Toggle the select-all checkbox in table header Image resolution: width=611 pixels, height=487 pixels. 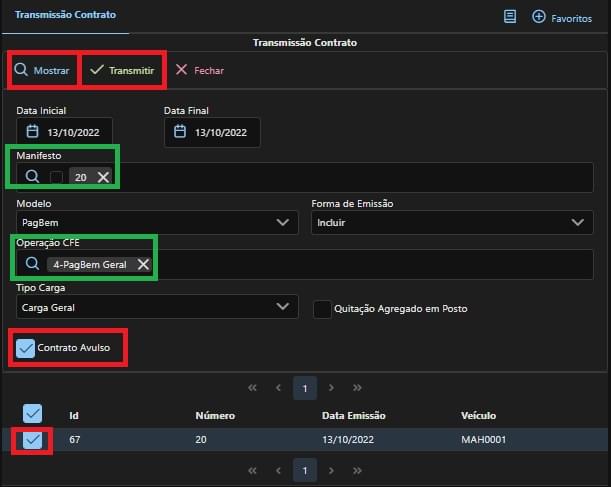[32, 414]
